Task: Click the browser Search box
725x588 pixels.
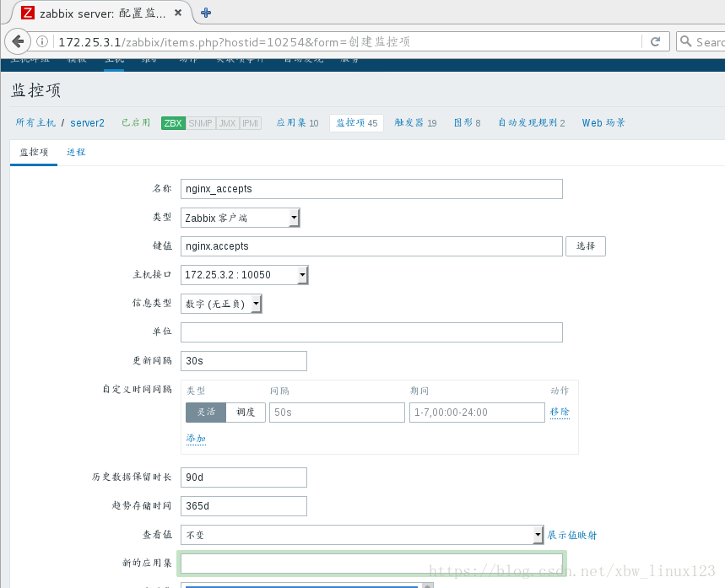Action: pos(701,41)
